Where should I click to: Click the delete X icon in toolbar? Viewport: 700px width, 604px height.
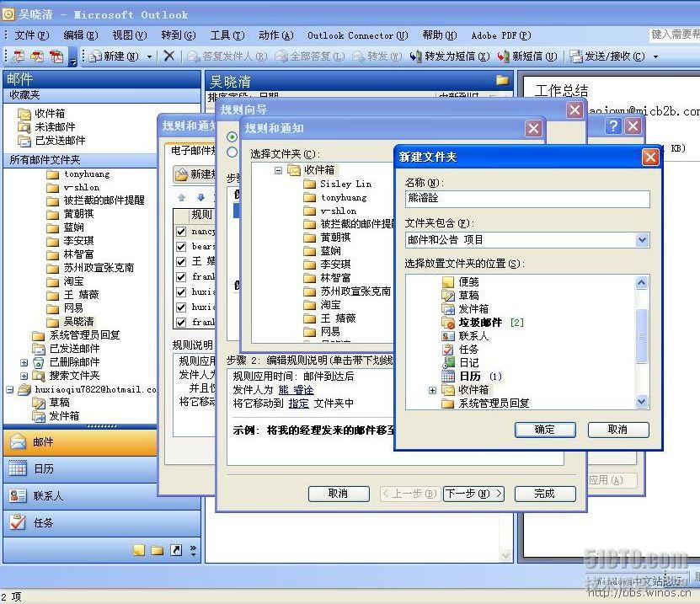(x=168, y=56)
